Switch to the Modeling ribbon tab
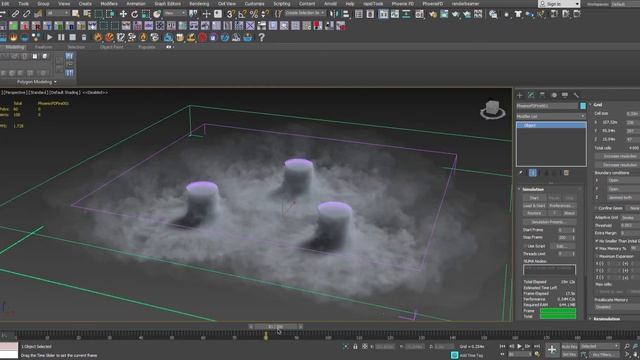 [x=15, y=47]
